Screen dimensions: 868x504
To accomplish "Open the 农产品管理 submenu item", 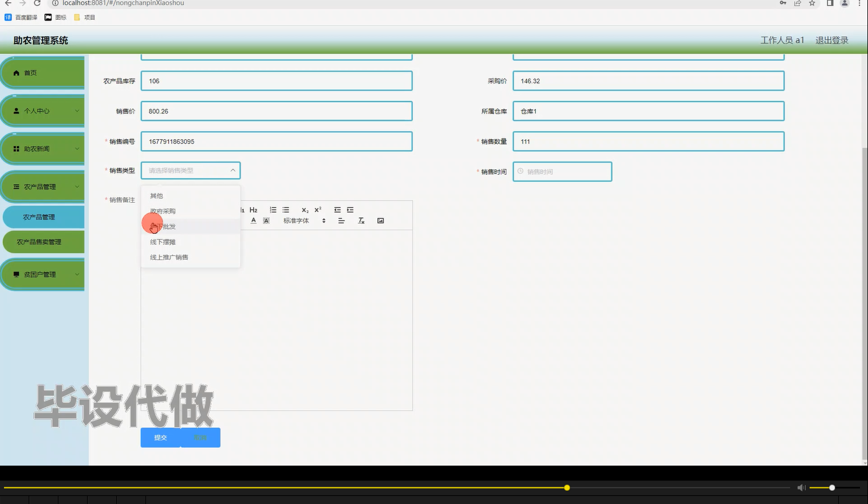I will click(x=44, y=217).
